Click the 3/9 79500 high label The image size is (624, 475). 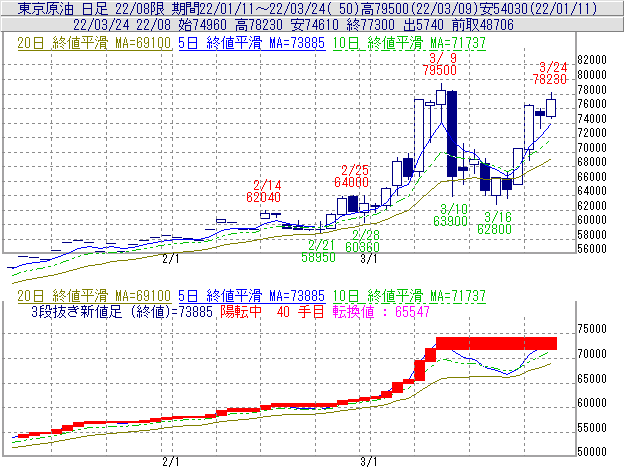tap(440, 64)
